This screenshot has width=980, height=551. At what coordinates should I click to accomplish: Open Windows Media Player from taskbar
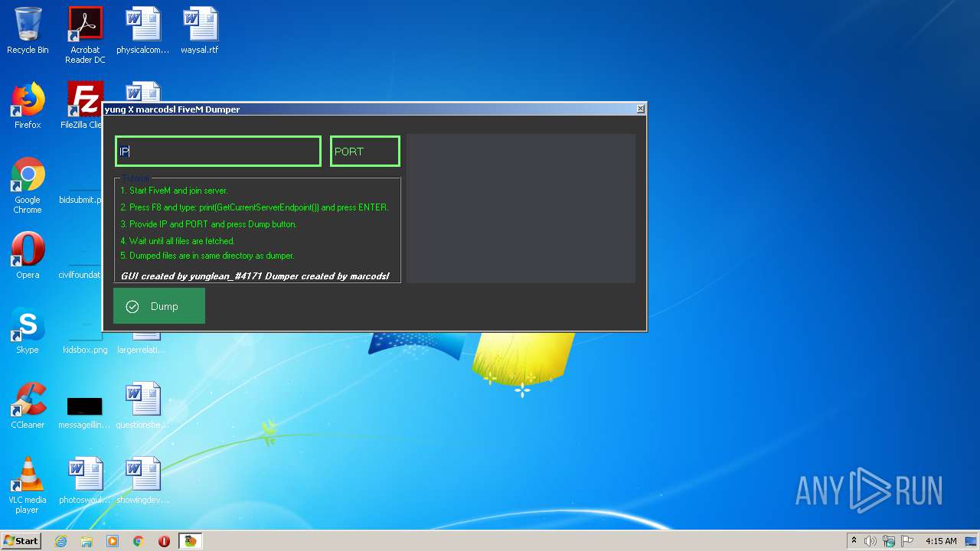(x=113, y=541)
